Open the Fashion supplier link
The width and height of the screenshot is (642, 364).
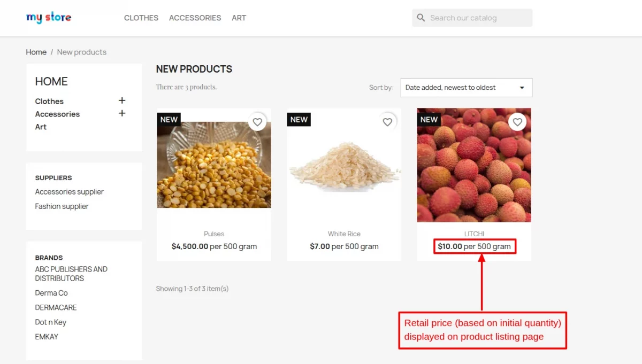(62, 206)
